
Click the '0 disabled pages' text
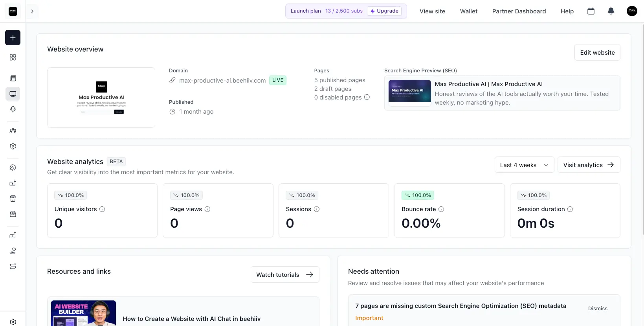click(x=338, y=98)
